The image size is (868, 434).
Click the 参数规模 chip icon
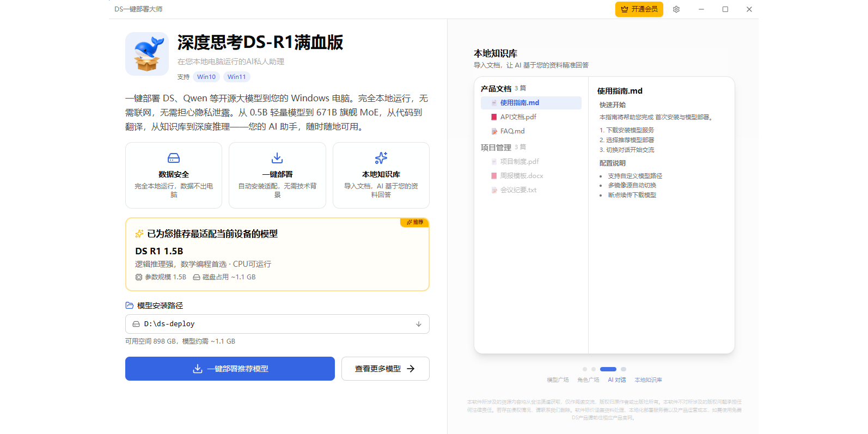[139, 277]
